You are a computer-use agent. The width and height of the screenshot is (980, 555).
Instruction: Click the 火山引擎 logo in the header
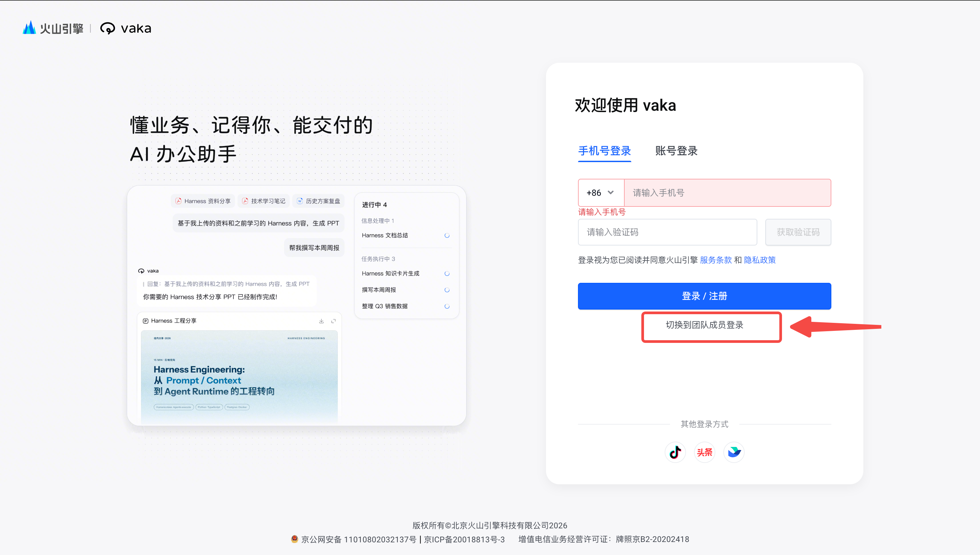tap(53, 28)
